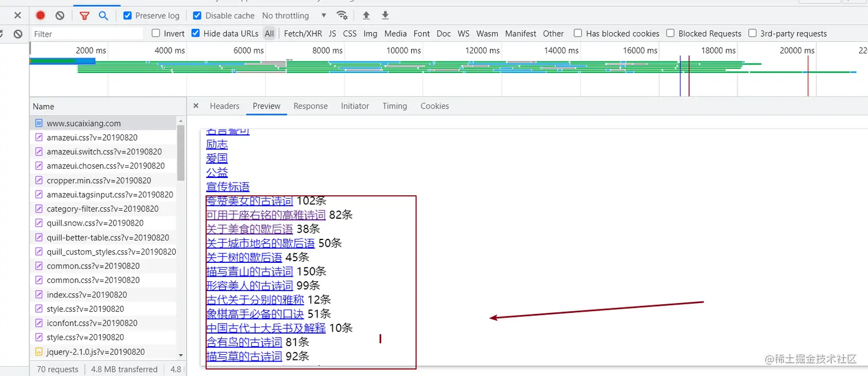The width and height of the screenshot is (868, 376).
Task: Clear the network log
Action: [60, 15]
